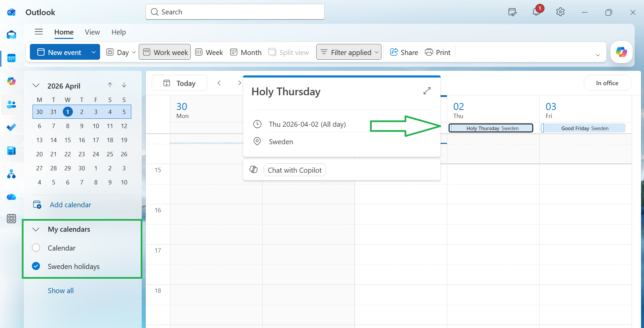Open the Holy Thursday Sweden event

point(491,128)
